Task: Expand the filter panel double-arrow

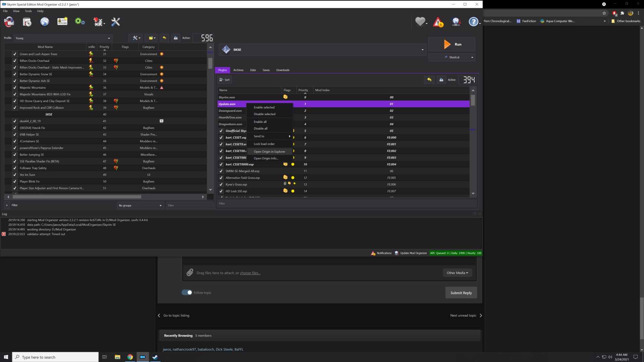Action: tap(7, 205)
